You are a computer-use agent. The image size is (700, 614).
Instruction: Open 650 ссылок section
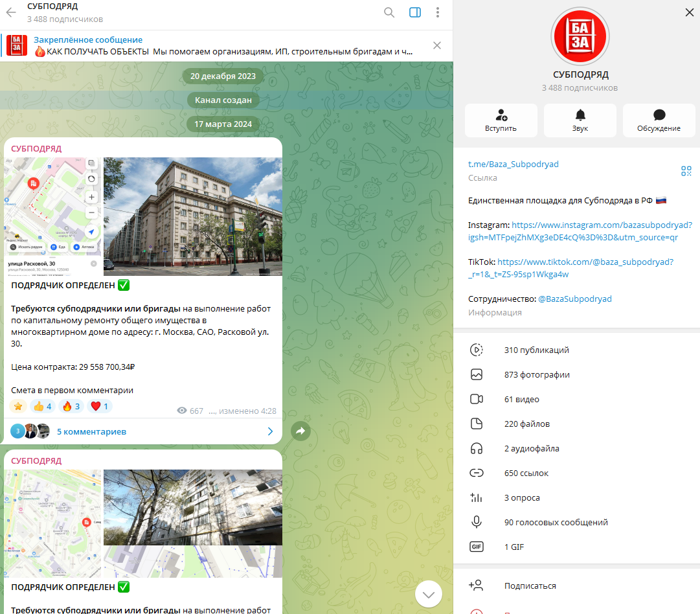point(577,473)
